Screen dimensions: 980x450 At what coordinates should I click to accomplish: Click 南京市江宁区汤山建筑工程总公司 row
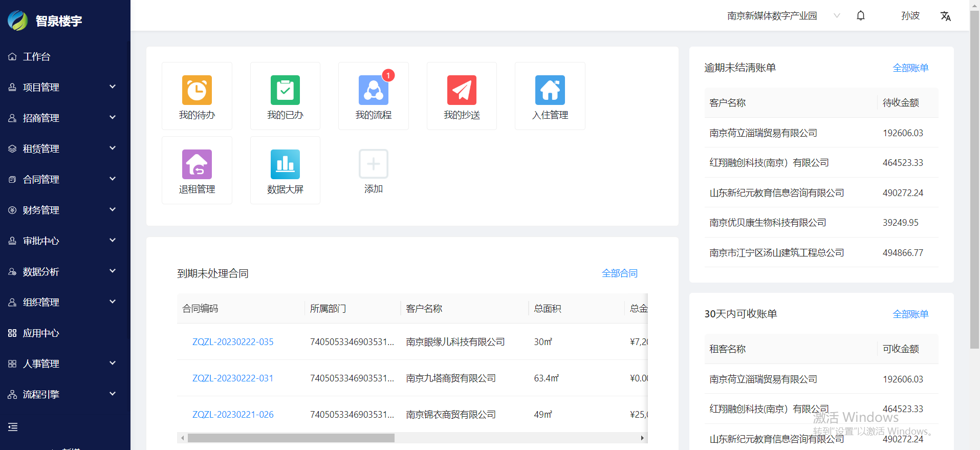821,253
